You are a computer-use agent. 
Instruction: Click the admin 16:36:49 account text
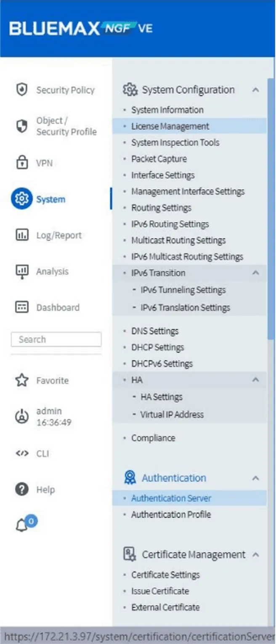(x=54, y=417)
